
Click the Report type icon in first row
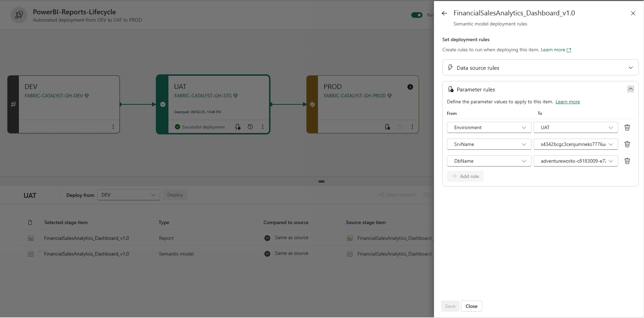[x=31, y=238]
